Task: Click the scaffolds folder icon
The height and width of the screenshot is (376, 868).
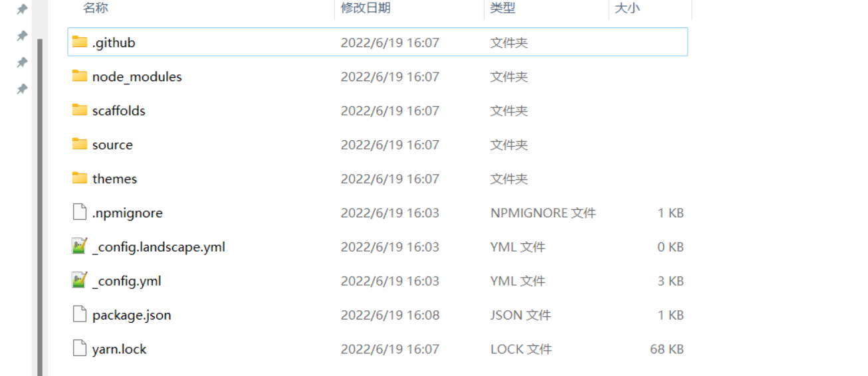Action: point(80,110)
